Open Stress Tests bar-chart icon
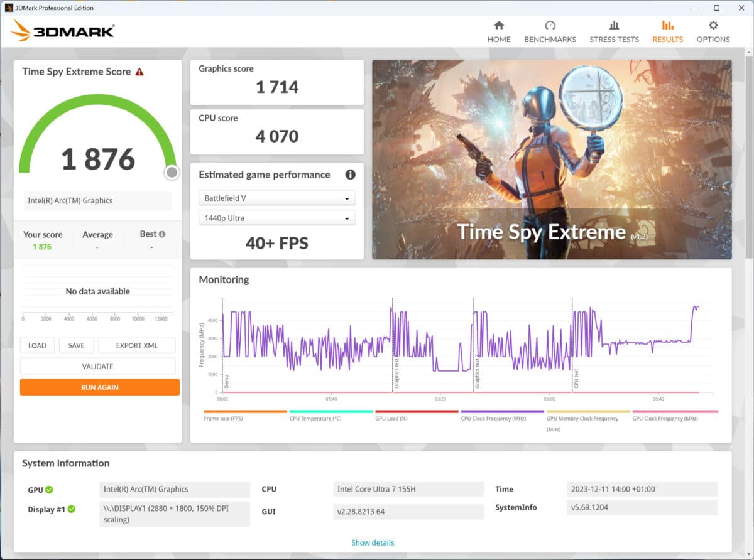Viewport: 754px width, 560px height. pos(614,26)
